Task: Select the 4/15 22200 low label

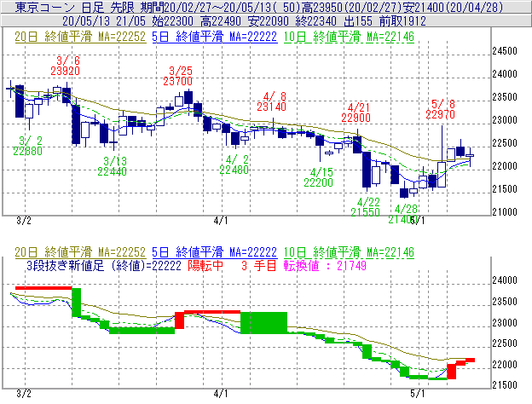Action: [318, 177]
